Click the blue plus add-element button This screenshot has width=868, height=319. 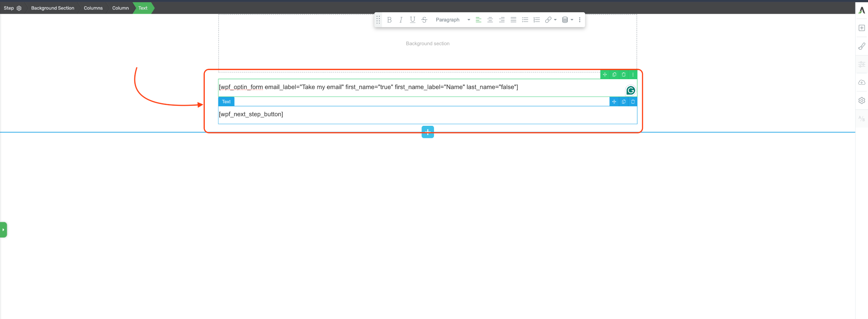pos(428,132)
